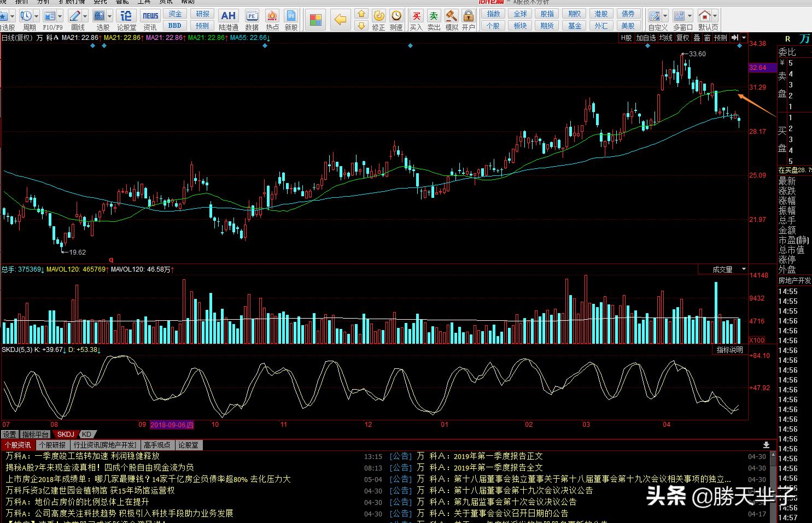
Task: Open the 论股堂 forum icon
Action: (x=126, y=16)
